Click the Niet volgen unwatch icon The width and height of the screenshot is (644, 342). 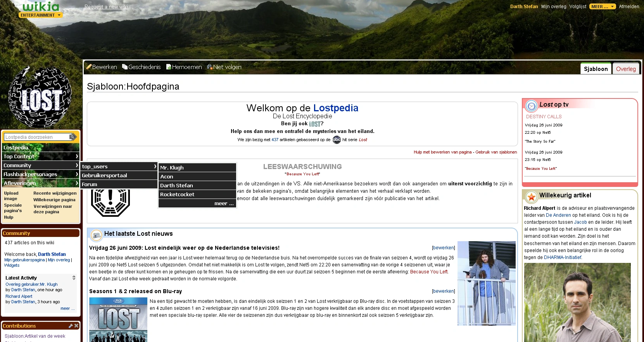210,67
